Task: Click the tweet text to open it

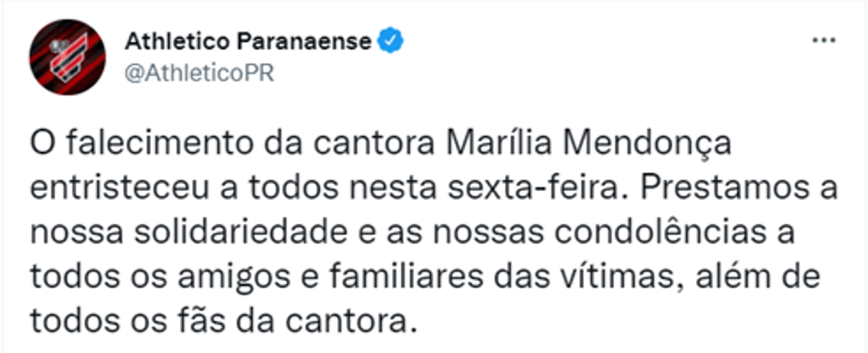Action: click(434, 231)
